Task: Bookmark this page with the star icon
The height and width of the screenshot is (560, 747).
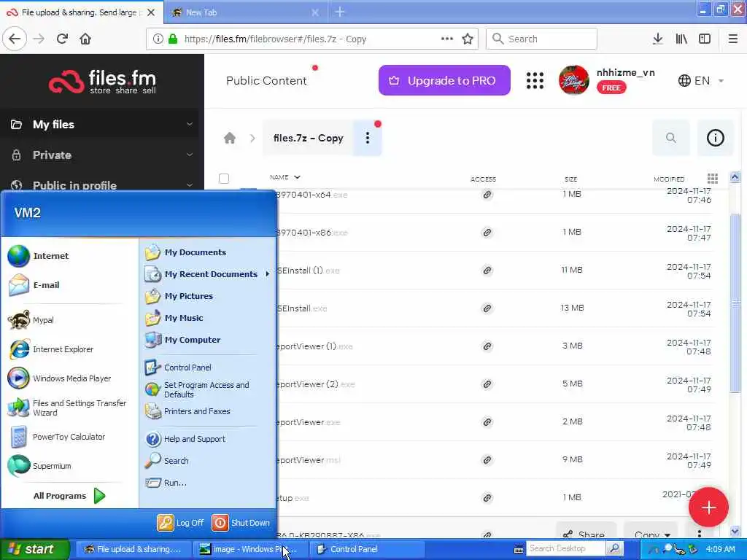Action: 468,39
